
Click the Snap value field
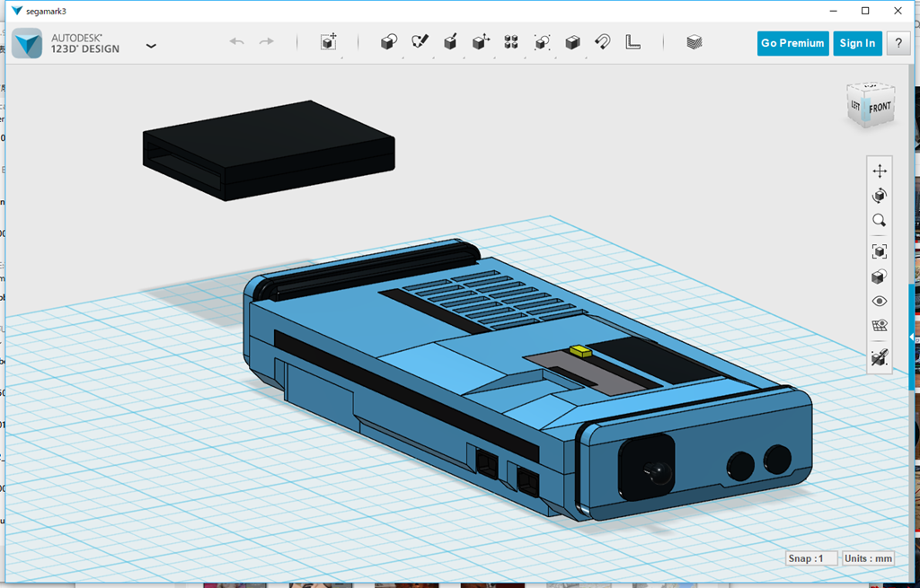(811, 557)
